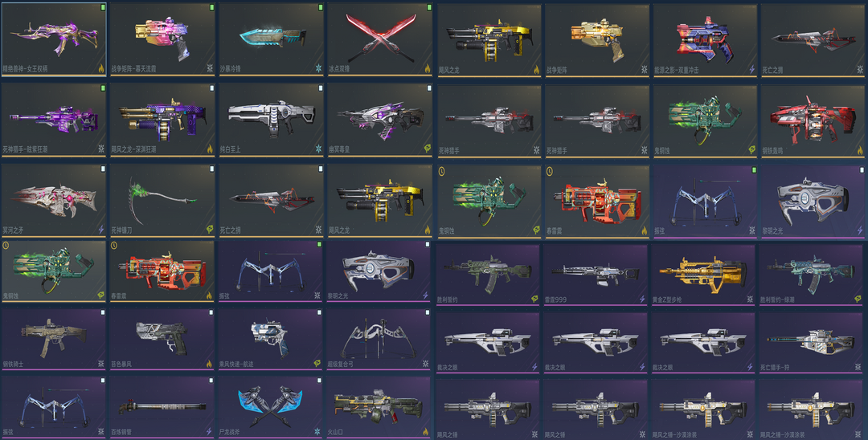This screenshot has height=440, width=868.
Task: Select the 死神猎手-眩紫狂潮 purple sniper
Action: [x=54, y=118]
